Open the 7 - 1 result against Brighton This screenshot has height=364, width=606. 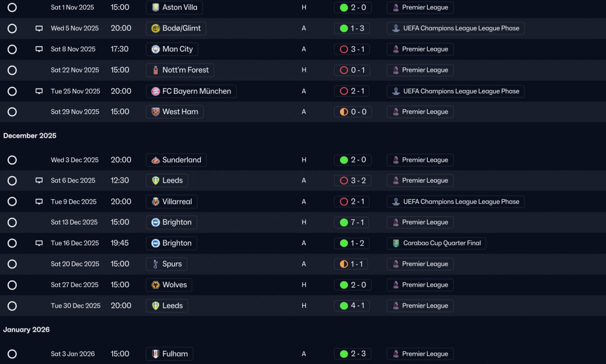point(353,222)
